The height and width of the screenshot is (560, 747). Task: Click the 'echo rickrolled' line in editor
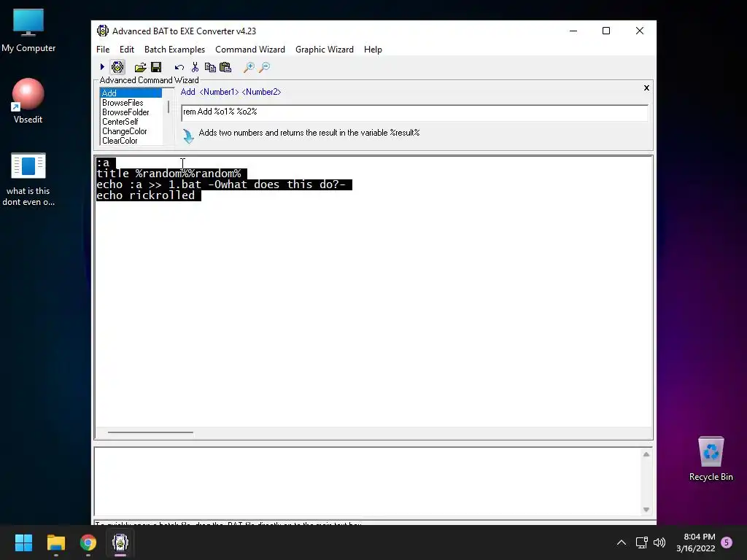point(146,195)
